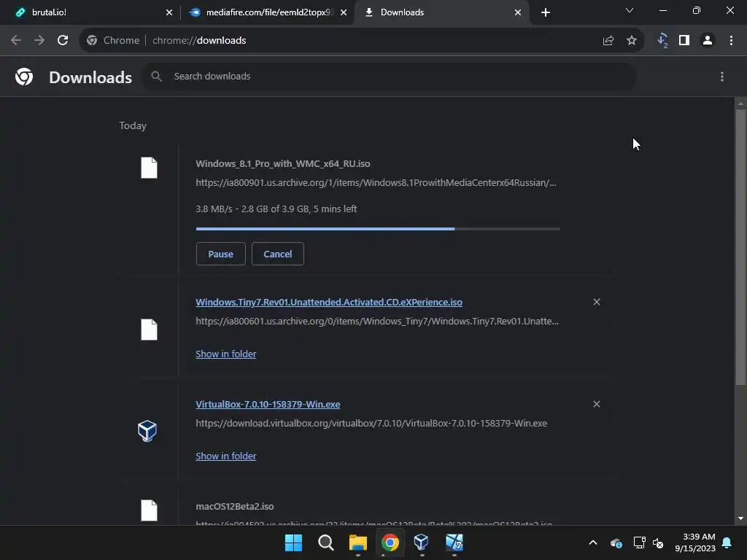Open the network status tray icon

(x=639, y=542)
